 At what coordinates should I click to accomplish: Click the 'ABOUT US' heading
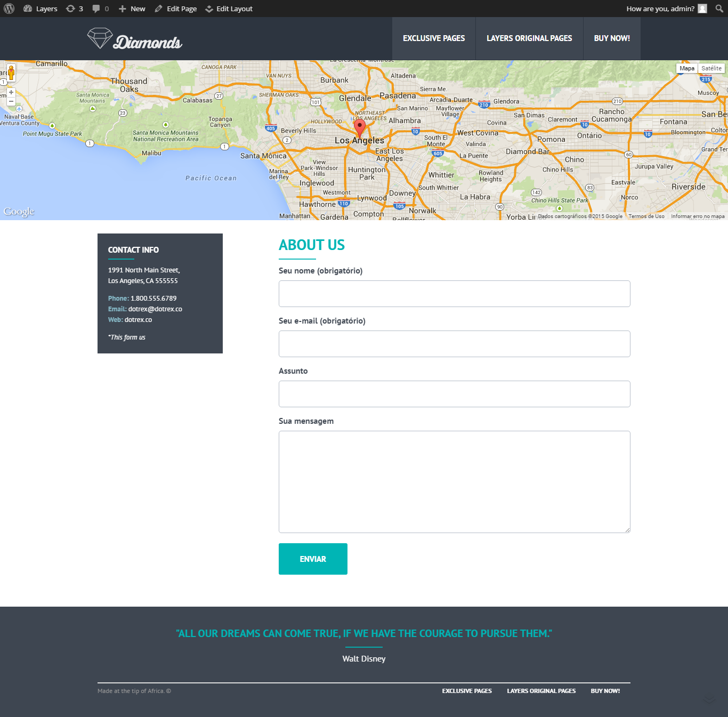(312, 245)
